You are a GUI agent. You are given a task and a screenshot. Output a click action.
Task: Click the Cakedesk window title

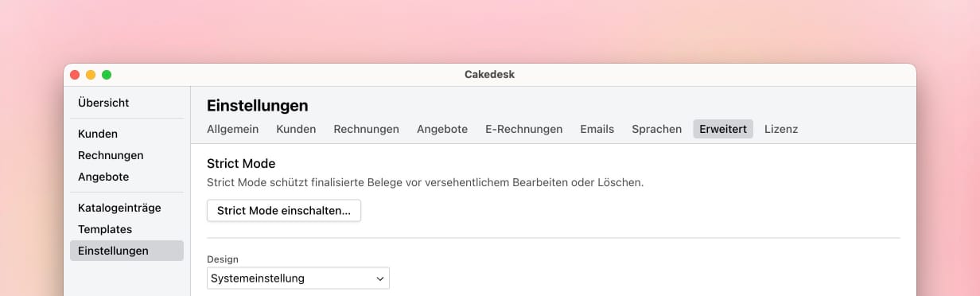point(490,75)
